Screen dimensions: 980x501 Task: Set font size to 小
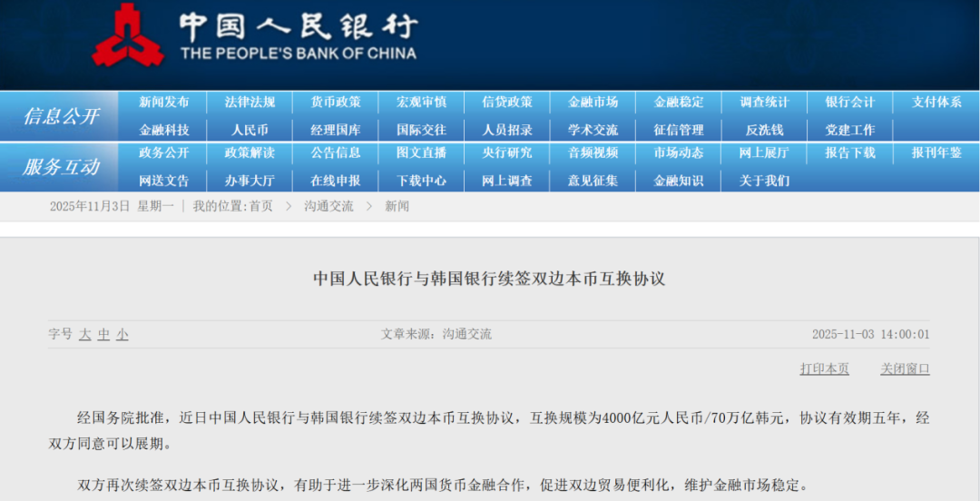coord(122,335)
